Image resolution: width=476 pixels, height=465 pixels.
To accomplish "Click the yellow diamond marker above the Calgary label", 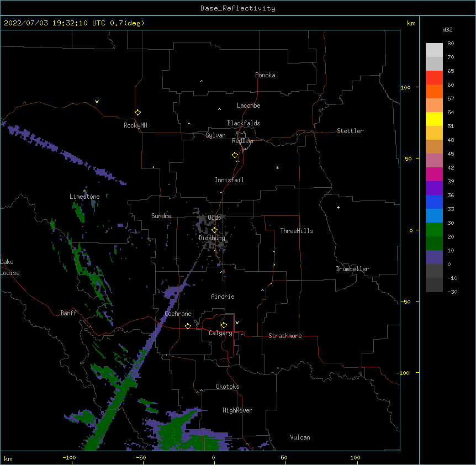I will coord(224,325).
